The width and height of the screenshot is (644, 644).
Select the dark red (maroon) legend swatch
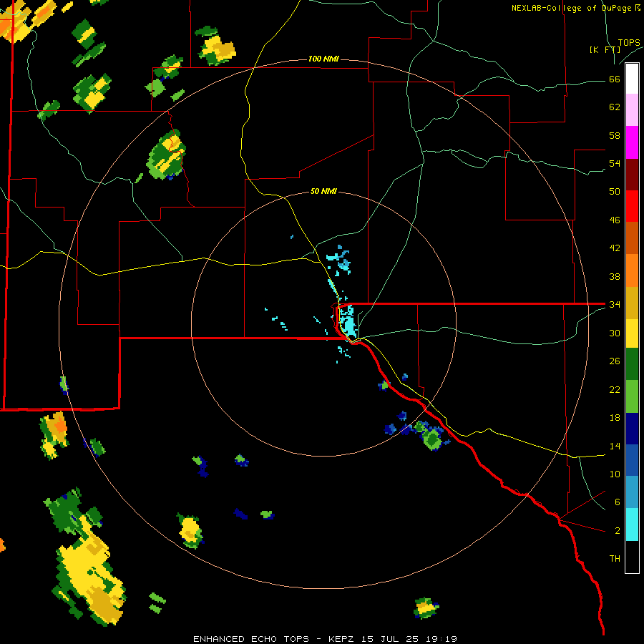[632, 175]
